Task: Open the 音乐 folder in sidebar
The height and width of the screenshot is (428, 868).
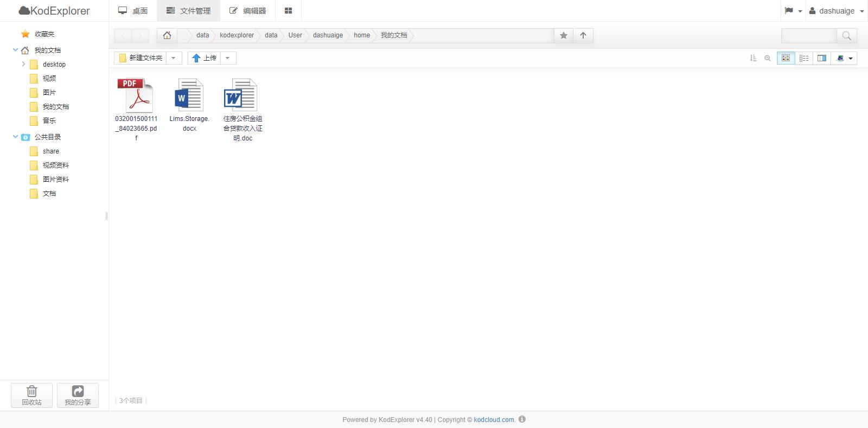Action: [x=49, y=121]
